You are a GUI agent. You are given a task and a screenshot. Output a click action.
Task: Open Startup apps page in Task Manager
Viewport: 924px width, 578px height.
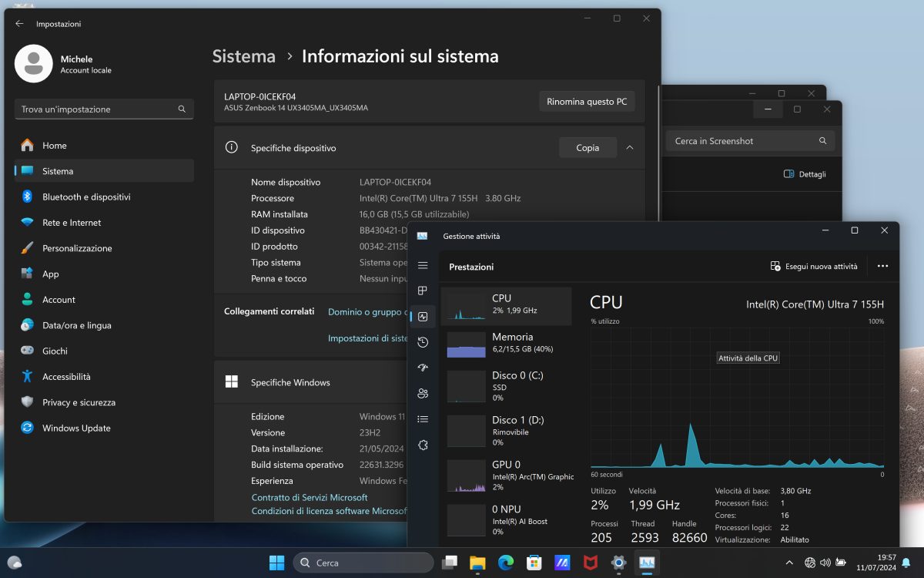423,368
